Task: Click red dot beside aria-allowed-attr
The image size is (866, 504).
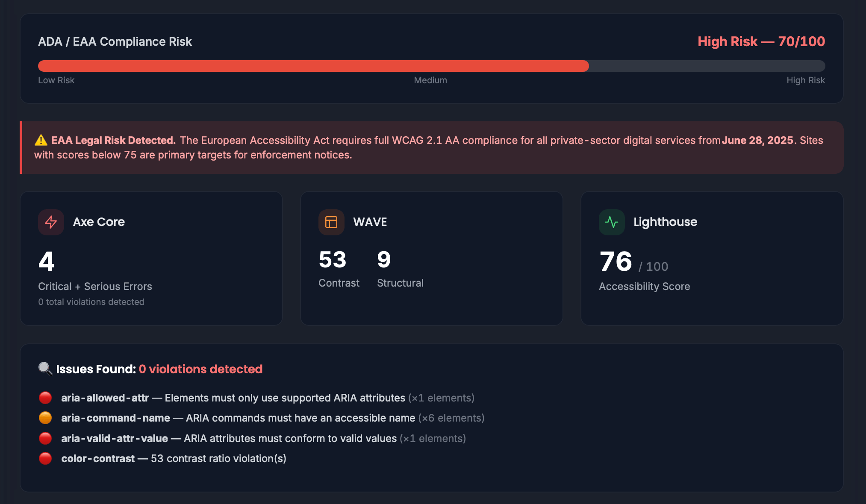Action: coord(45,398)
